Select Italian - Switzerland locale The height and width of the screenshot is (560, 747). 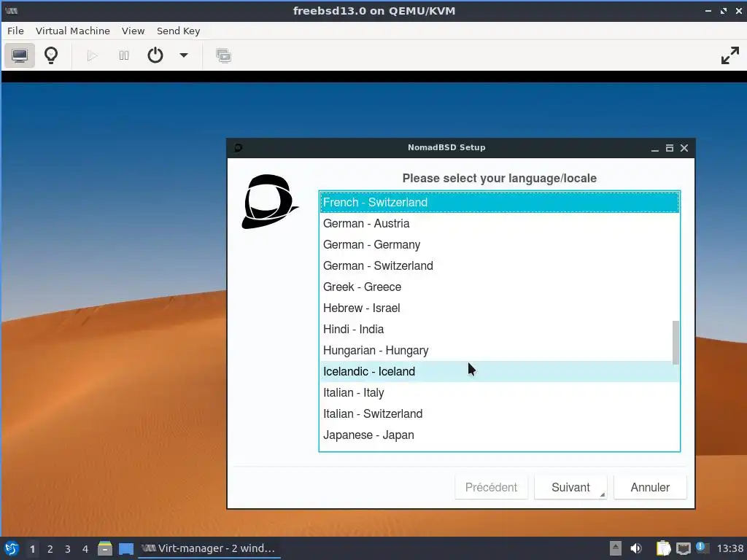coord(499,414)
